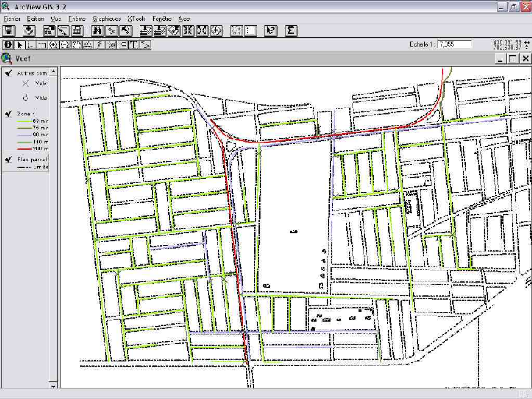Open the XTools menu

pos(137,18)
